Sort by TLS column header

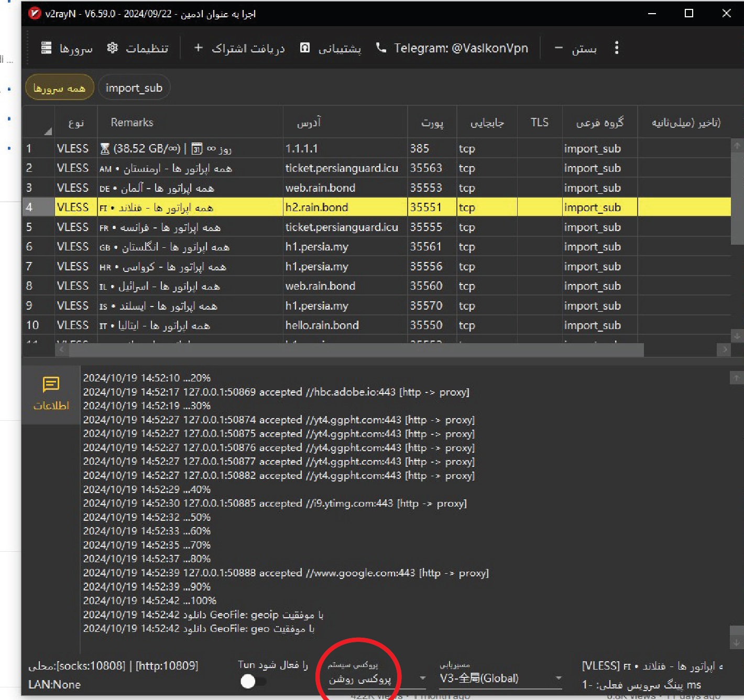click(x=539, y=122)
